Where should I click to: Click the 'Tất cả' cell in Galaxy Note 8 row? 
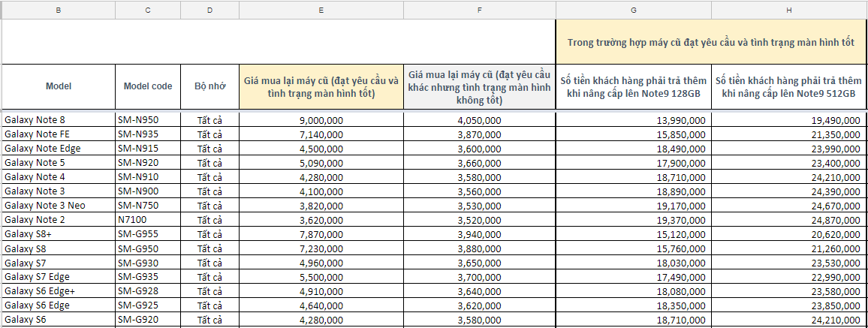pyautogui.click(x=209, y=119)
